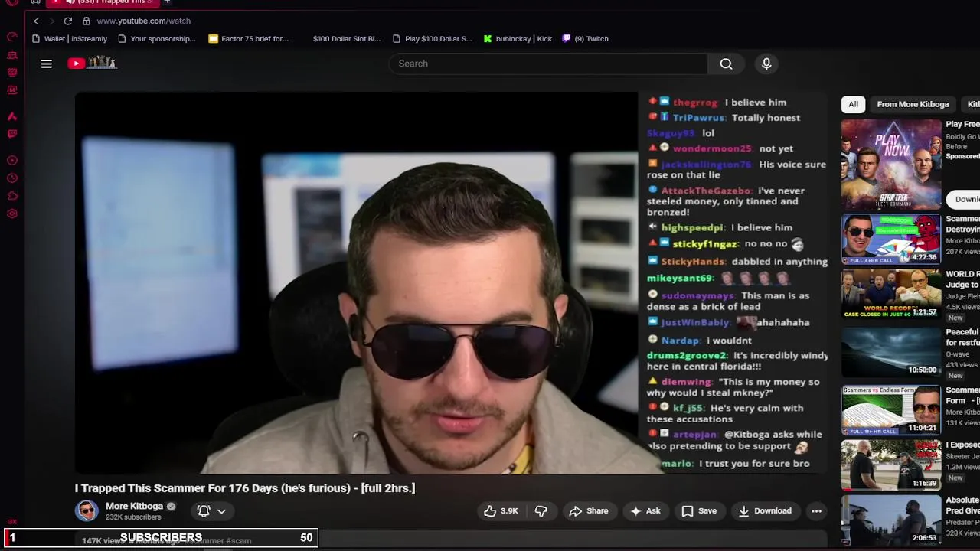Screen dimensions: 980x551
Task: Open the Kick bookmark buhlockay
Action: (x=518, y=38)
